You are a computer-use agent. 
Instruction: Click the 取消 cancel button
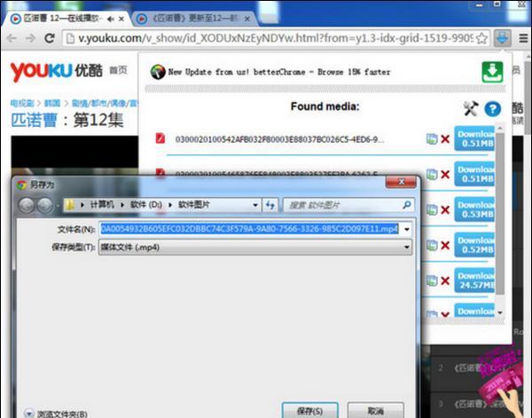point(376,411)
